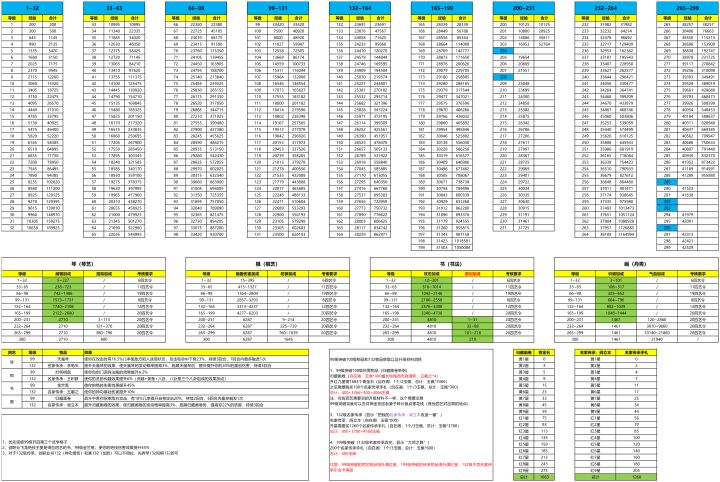Select the blue "232-264" level range header
Image resolution: width=720 pixels, height=482 pixels.
click(x=606, y=8)
